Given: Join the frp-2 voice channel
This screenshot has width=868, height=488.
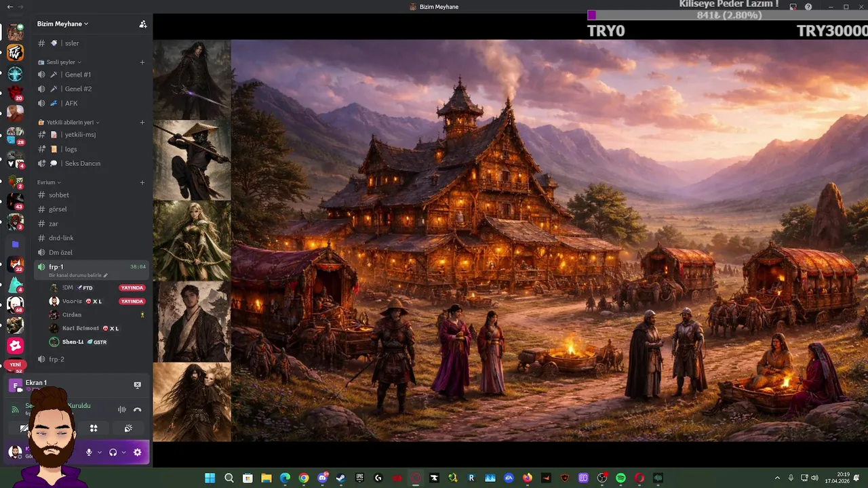Looking at the screenshot, I should click(92, 359).
